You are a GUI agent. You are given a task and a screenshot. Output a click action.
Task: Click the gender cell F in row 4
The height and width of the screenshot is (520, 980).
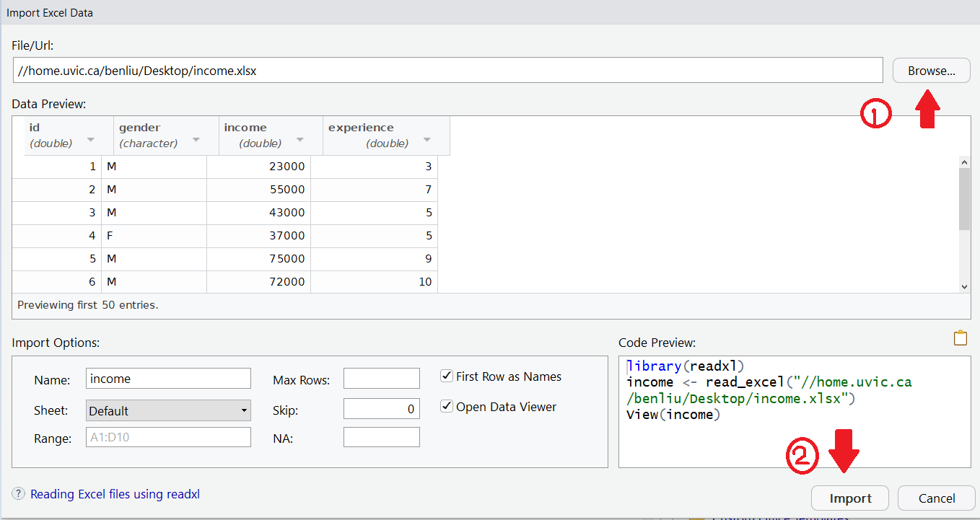pos(154,236)
